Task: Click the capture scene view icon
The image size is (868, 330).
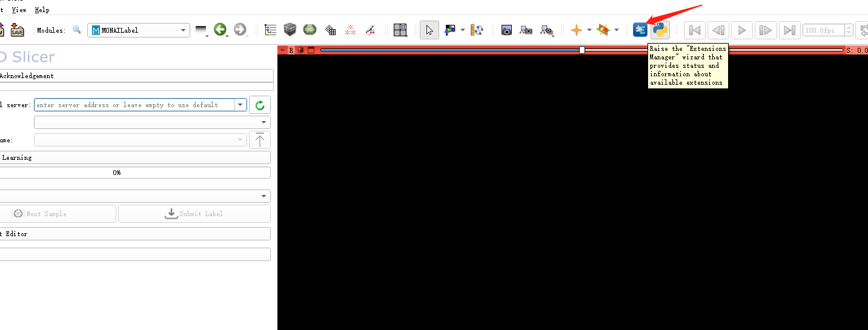Action: 526,30
